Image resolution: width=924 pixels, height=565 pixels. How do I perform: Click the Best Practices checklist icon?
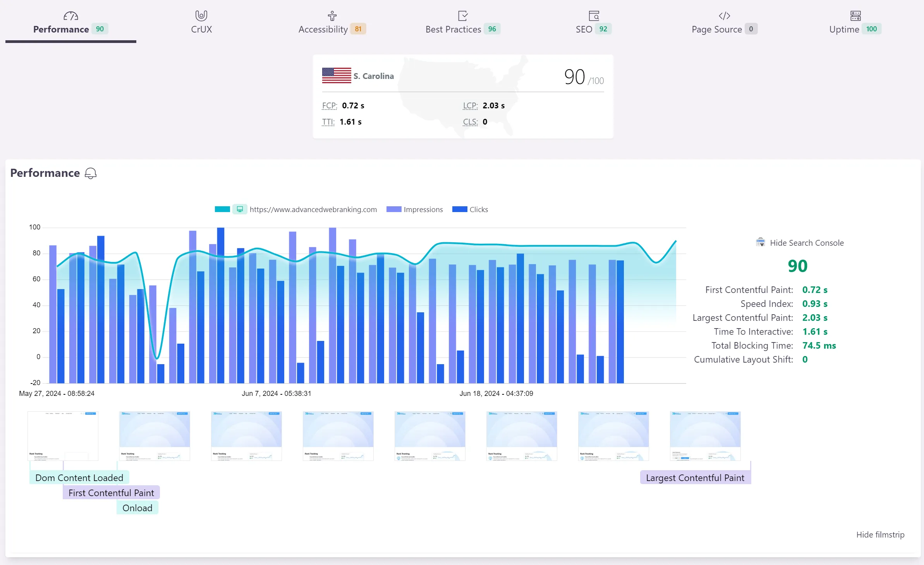(x=462, y=16)
